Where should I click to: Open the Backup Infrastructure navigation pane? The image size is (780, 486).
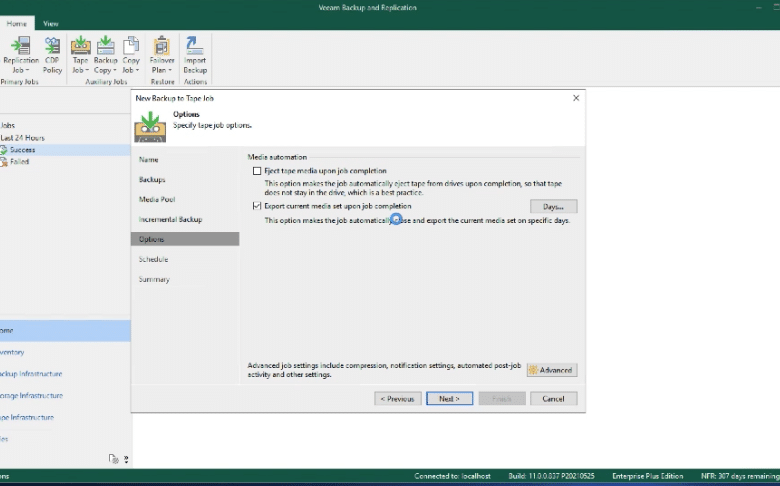pyautogui.click(x=65, y=374)
